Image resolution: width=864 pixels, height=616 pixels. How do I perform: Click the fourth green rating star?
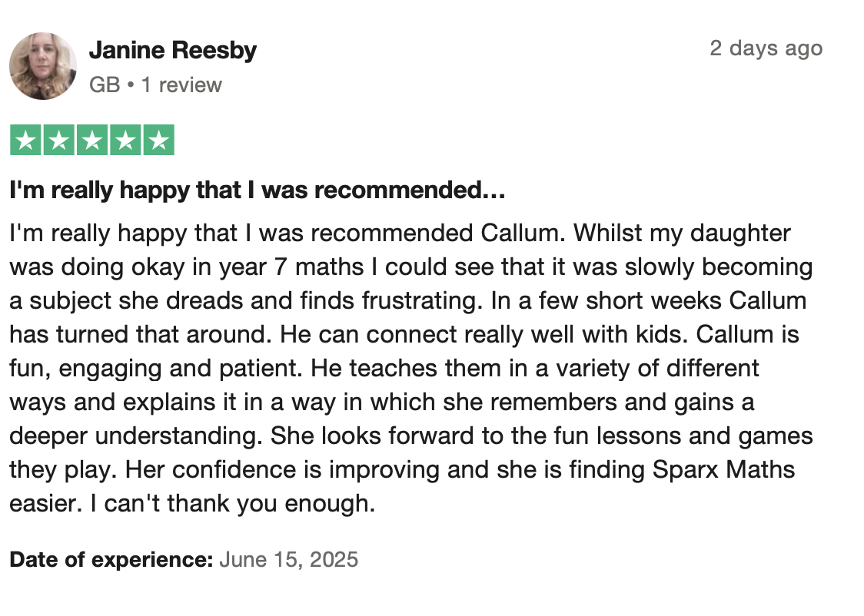click(x=125, y=140)
